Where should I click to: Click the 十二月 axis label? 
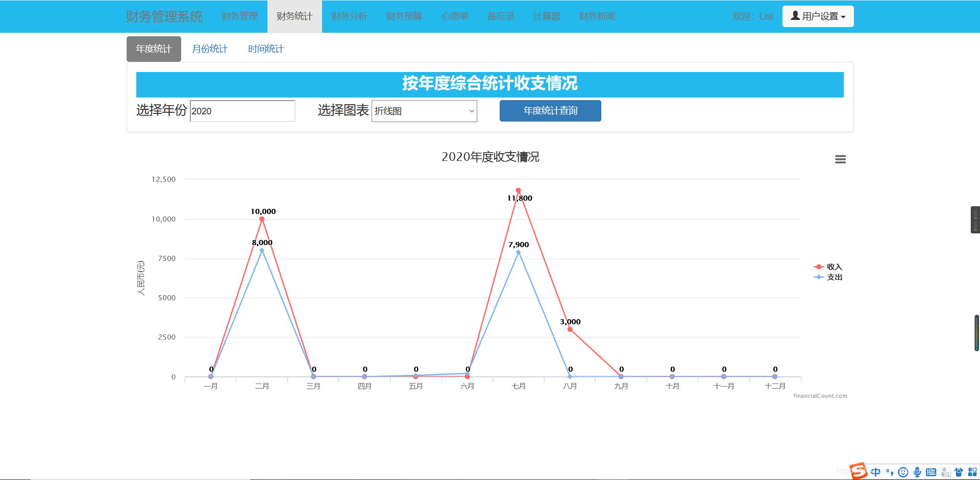point(775,386)
